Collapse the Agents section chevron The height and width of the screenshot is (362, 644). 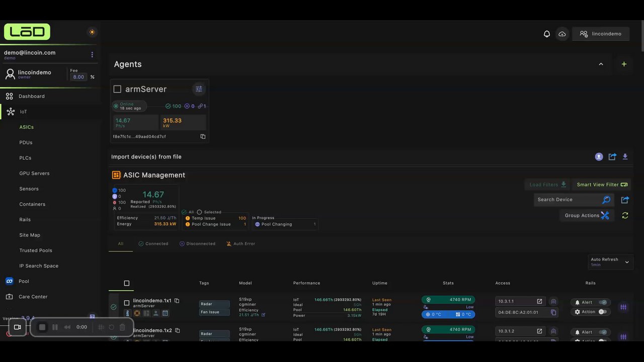[601, 64]
